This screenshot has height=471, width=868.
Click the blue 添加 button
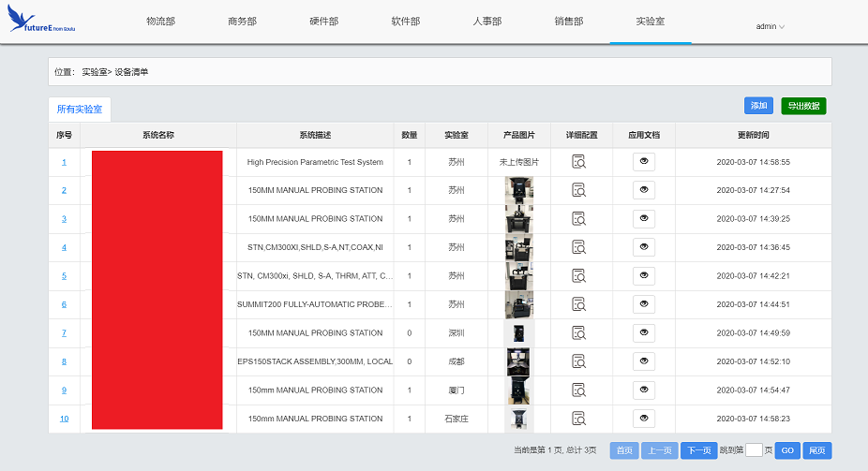758,106
